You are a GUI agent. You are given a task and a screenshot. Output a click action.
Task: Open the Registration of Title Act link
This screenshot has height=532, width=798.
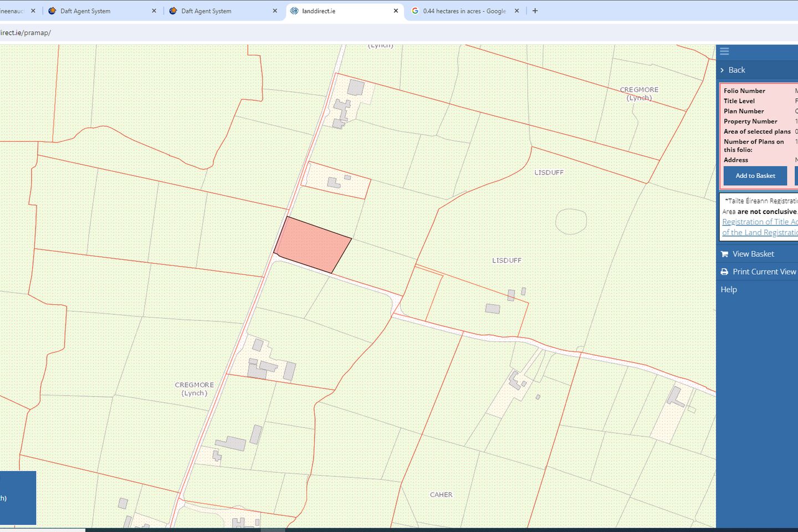[x=759, y=222]
